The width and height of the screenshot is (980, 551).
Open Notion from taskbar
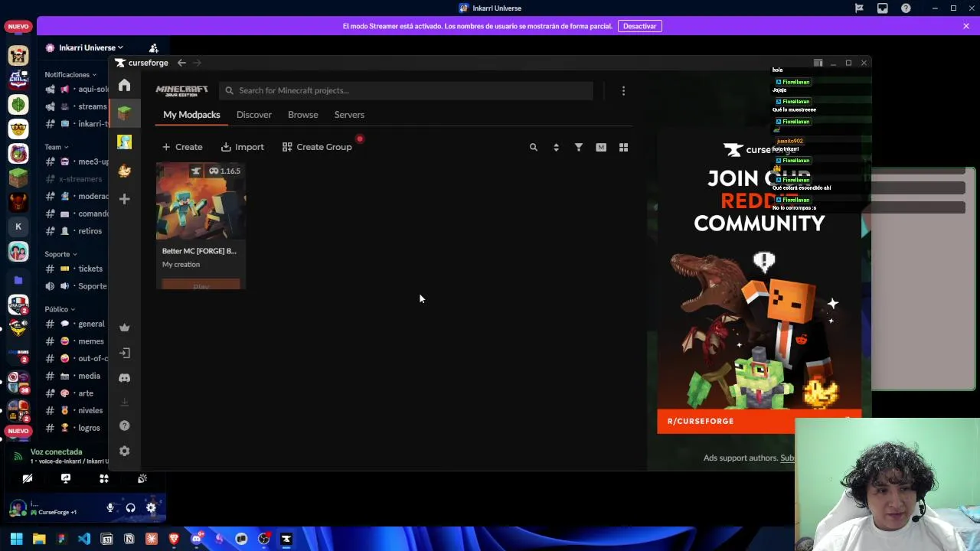click(x=129, y=539)
